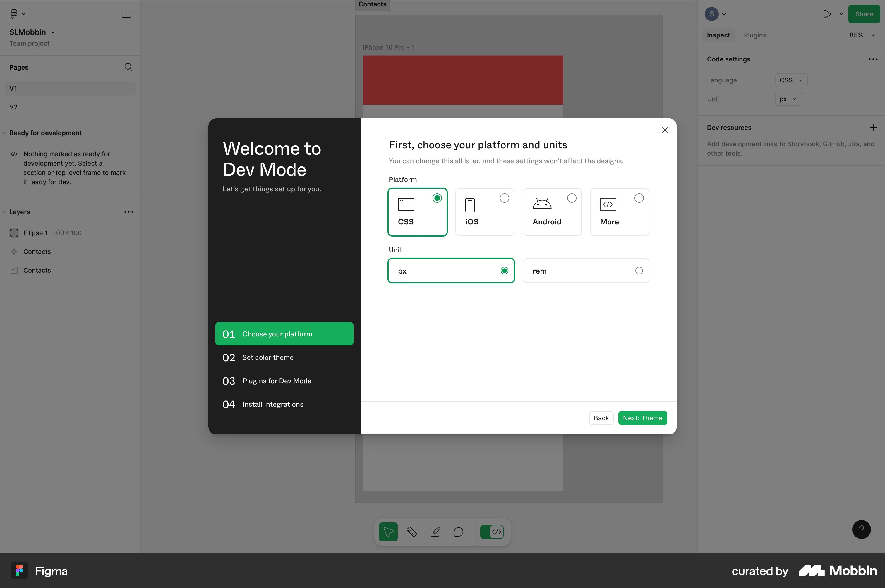
Task: Expand the Figma logo menu chevron
Action: 23,14
